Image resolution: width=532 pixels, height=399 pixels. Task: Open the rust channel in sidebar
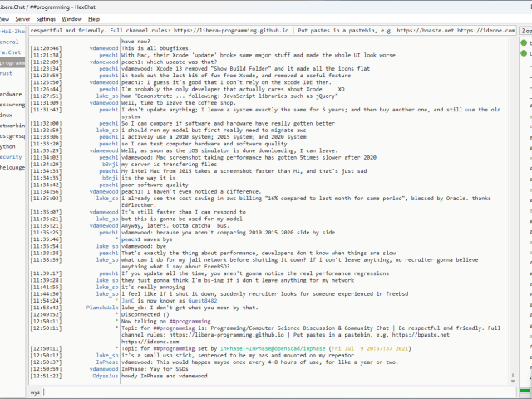coord(7,73)
